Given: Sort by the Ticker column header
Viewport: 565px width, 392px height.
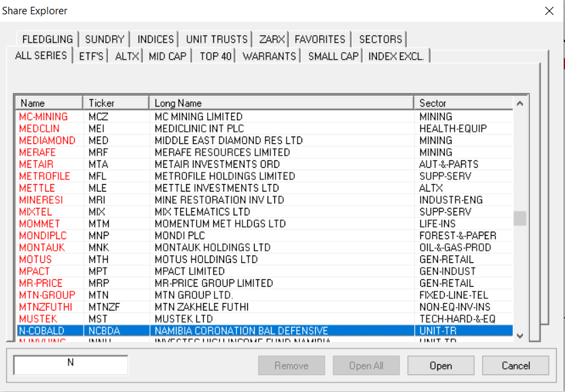Looking at the screenshot, I should (116, 103).
